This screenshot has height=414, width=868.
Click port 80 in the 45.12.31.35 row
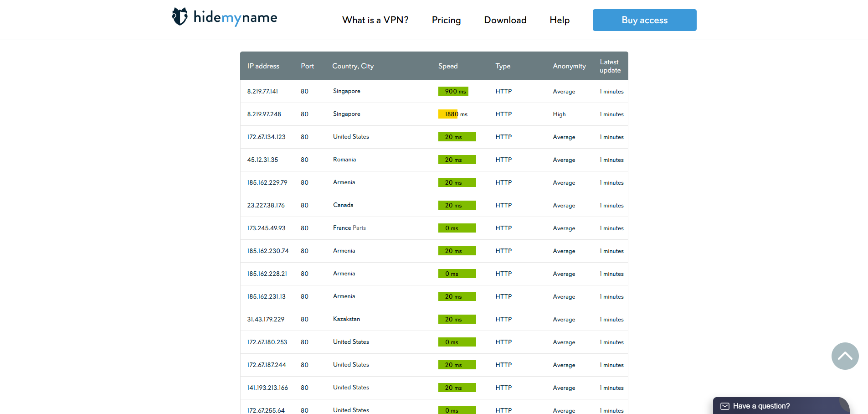pos(304,160)
